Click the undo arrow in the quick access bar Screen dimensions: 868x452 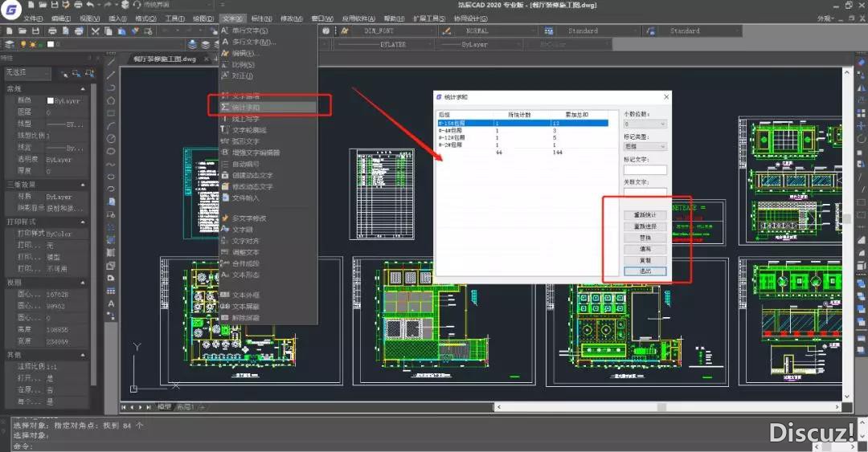pyautogui.click(x=91, y=5)
